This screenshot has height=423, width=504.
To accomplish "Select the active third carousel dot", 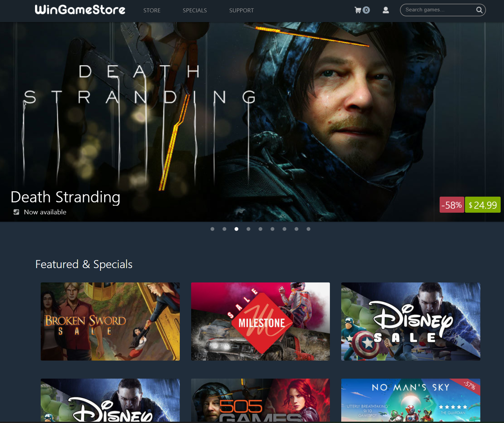I will pyautogui.click(x=236, y=229).
